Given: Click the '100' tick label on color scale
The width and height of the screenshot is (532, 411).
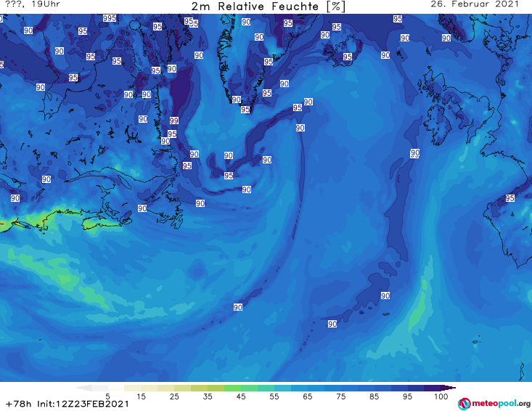Looking at the screenshot, I should 441,396.
